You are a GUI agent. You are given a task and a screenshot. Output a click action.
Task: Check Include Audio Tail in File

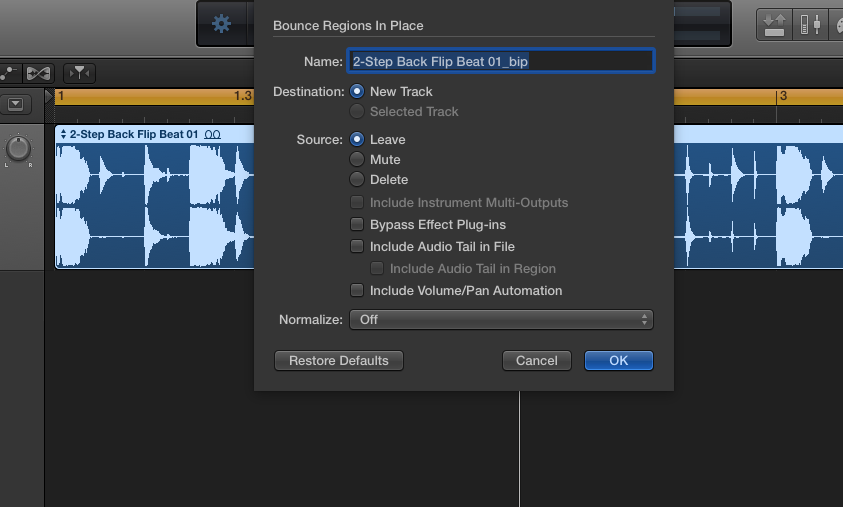(x=357, y=247)
